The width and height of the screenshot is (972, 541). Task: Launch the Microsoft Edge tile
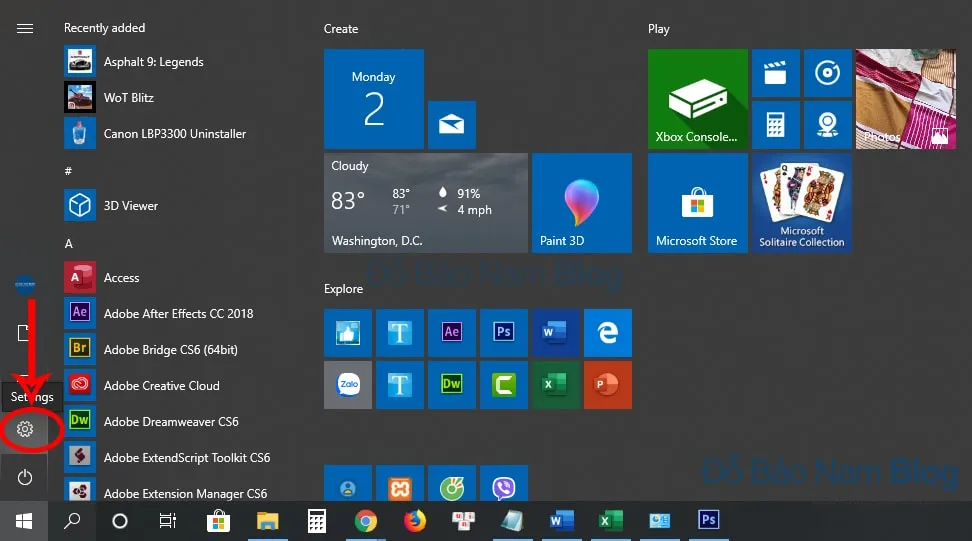point(608,333)
